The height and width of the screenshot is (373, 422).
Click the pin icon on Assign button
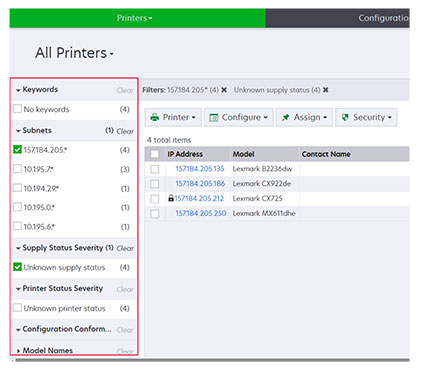click(x=285, y=117)
